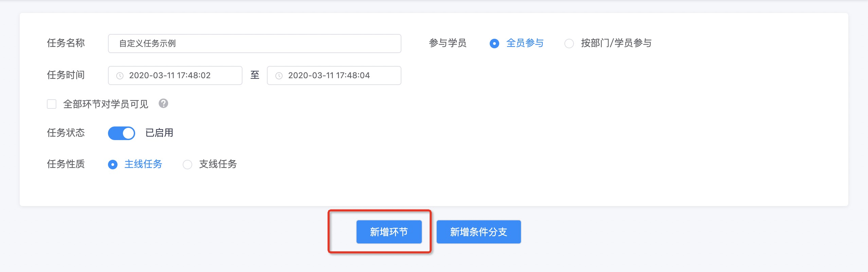868x272 pixels.
Task: Click the 主线任务 label text
Action: 143,164
